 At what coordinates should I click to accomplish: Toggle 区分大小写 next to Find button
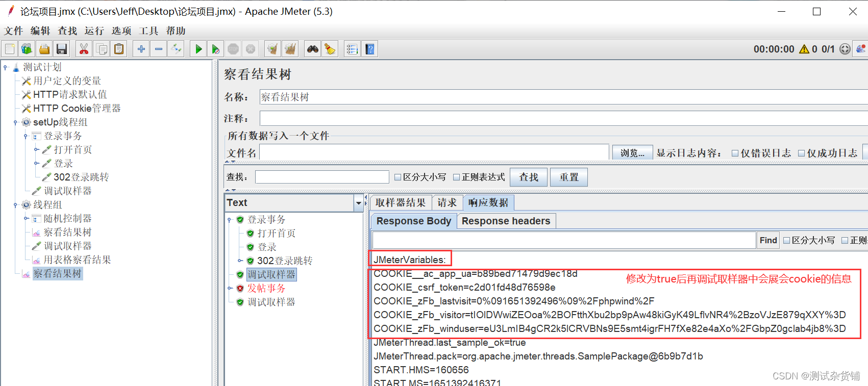786,240
